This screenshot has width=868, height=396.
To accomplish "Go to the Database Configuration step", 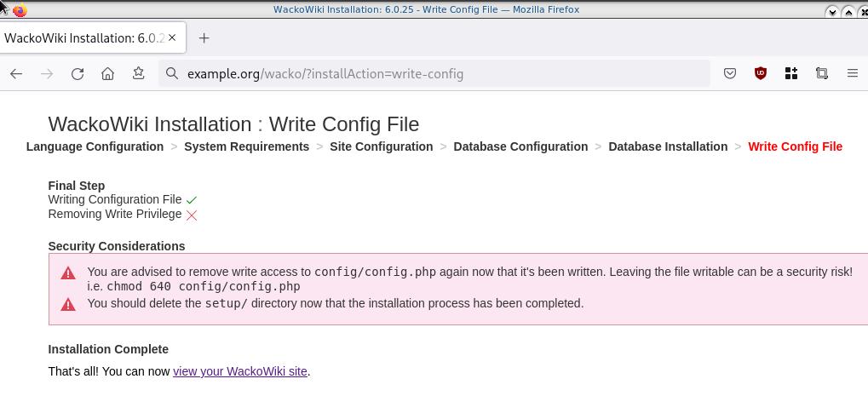I will pos(520,146).
